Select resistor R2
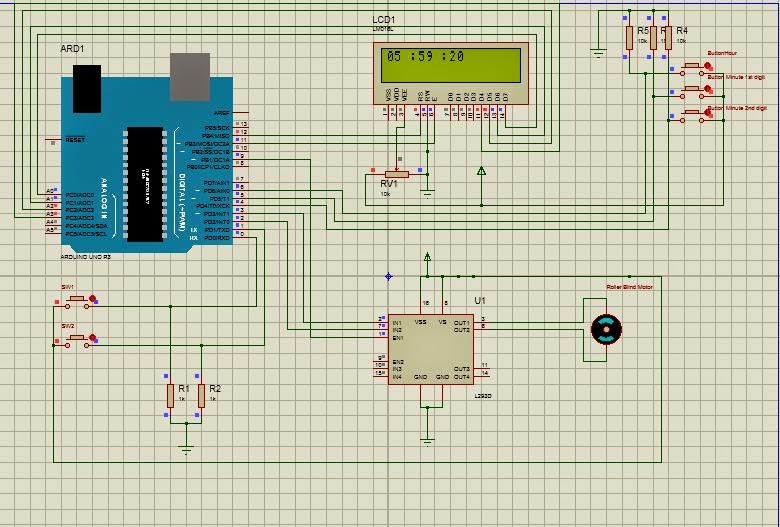Image resolution: width=780 pixels, height=527 pixels. pos(201,396)
